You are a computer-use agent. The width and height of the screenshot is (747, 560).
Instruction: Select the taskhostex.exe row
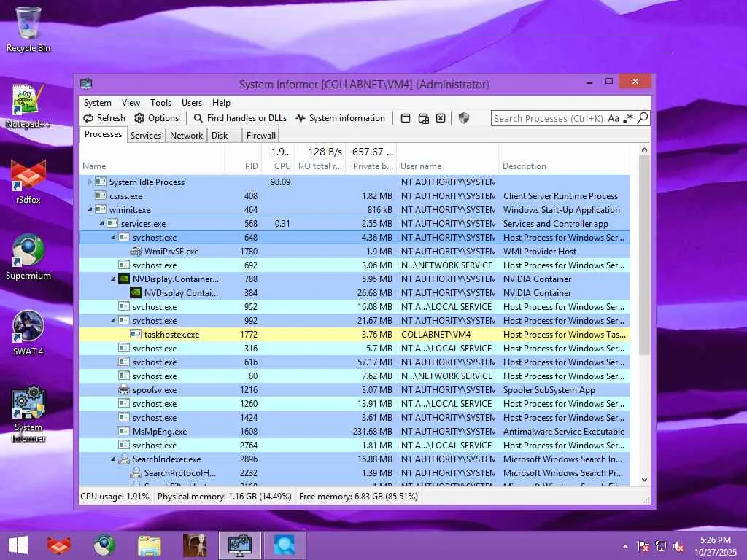point(355,334)
